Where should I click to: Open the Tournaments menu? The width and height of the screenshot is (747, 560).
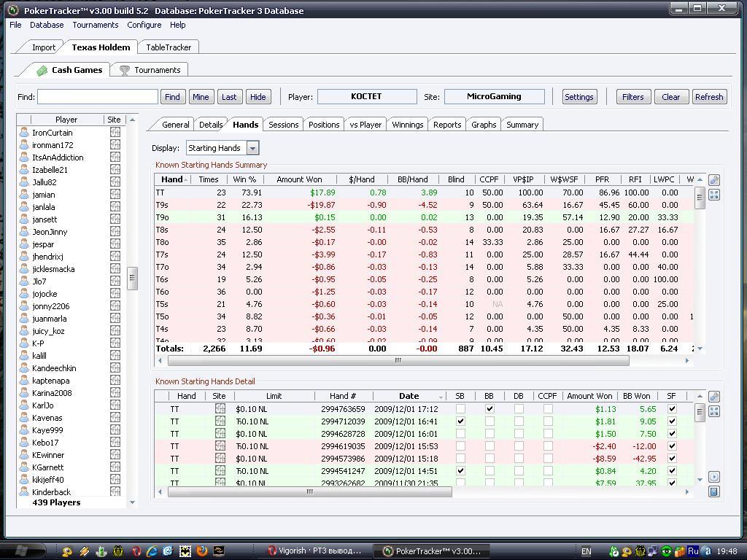point(95,25)
